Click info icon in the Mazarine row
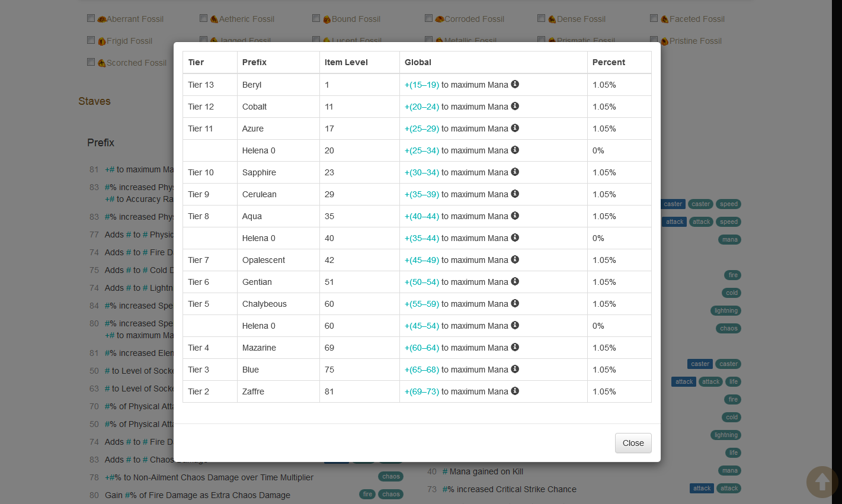Image resolution: width=842 pixels, height=504 pixels. (515, 347)
